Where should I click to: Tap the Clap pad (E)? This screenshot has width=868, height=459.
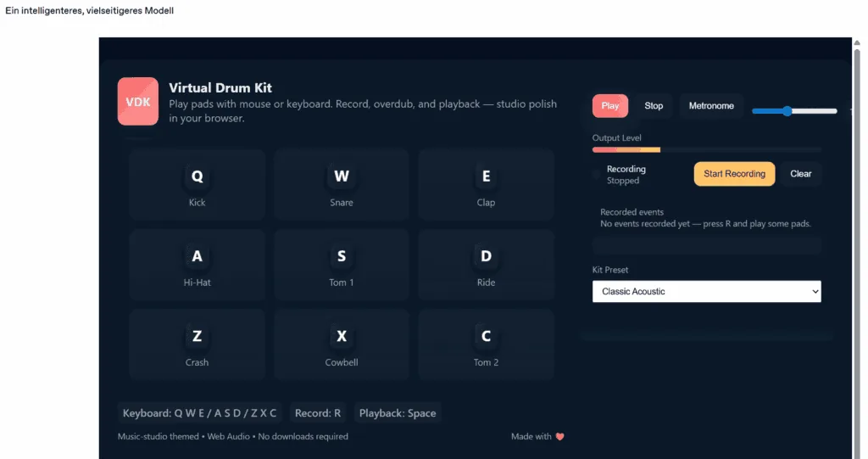point(486,185)
